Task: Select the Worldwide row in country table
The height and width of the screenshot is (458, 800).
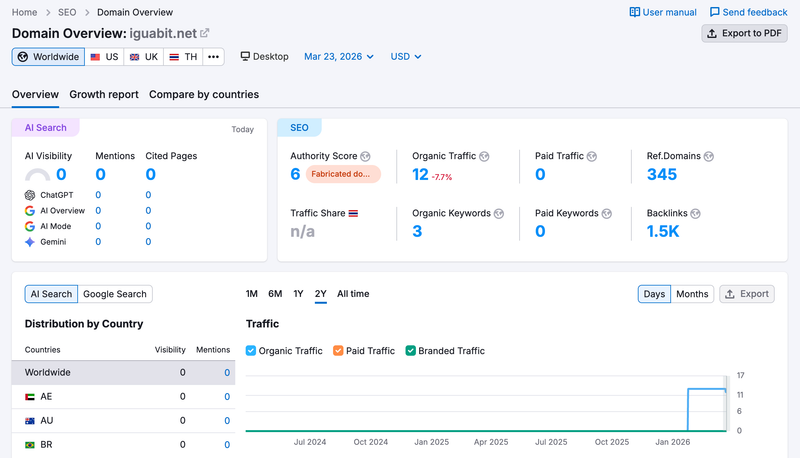Action: tap(123, 373)
